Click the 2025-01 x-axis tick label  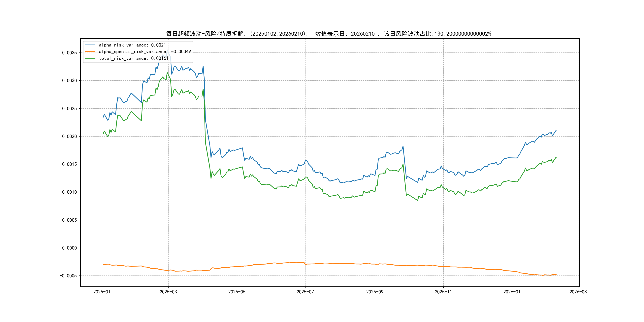(x=102, y=292)
